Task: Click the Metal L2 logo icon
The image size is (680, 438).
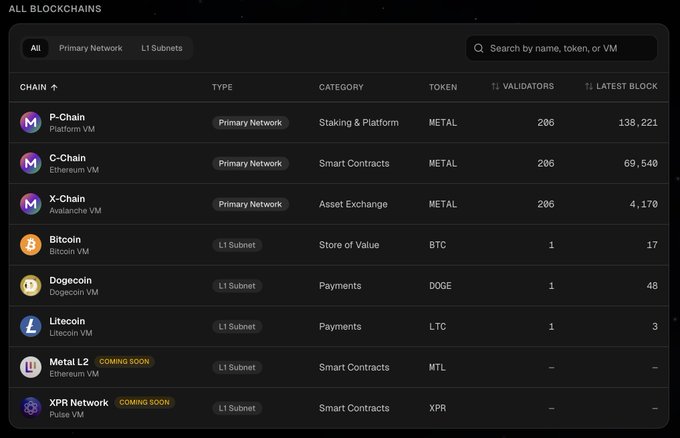Action: [31, 367]
